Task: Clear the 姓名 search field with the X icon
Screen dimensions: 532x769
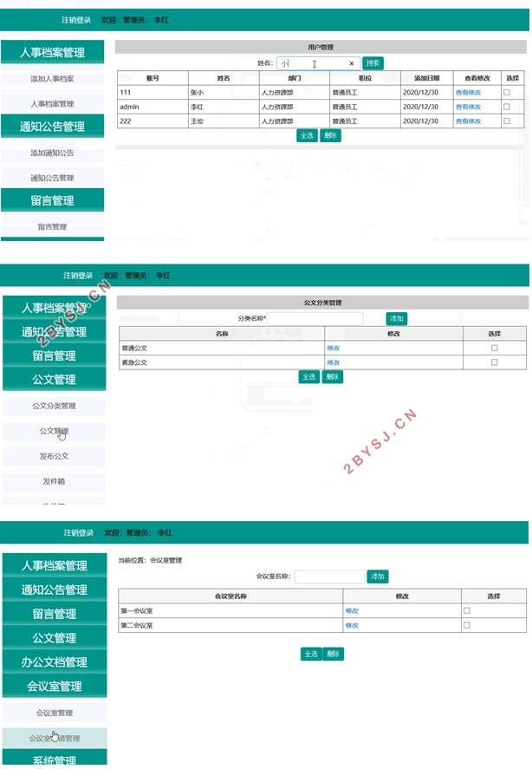Action: click(x=351, y=63)
